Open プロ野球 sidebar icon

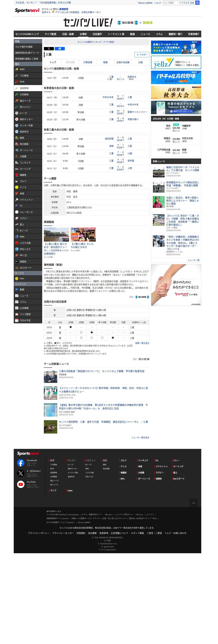coord(17,76)
